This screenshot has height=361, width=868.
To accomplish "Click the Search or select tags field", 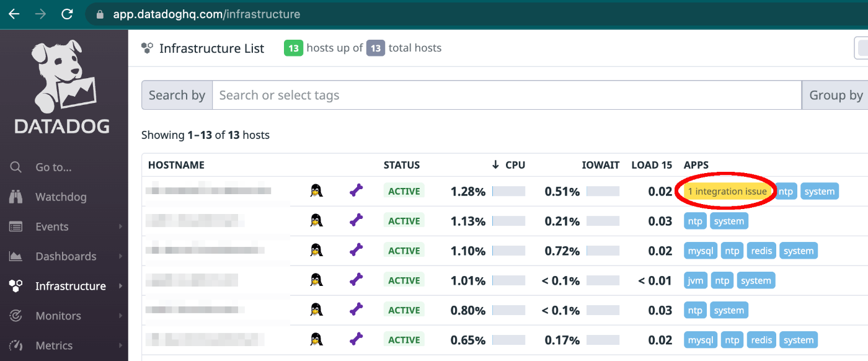I will [x=507, y=95].
